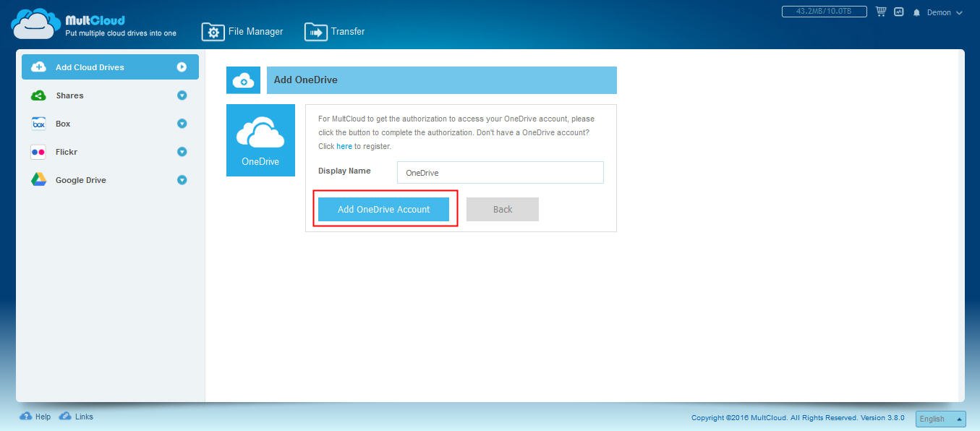Click the Flickr dots icon
Screen dimensions: 980x431
[38, 152]
